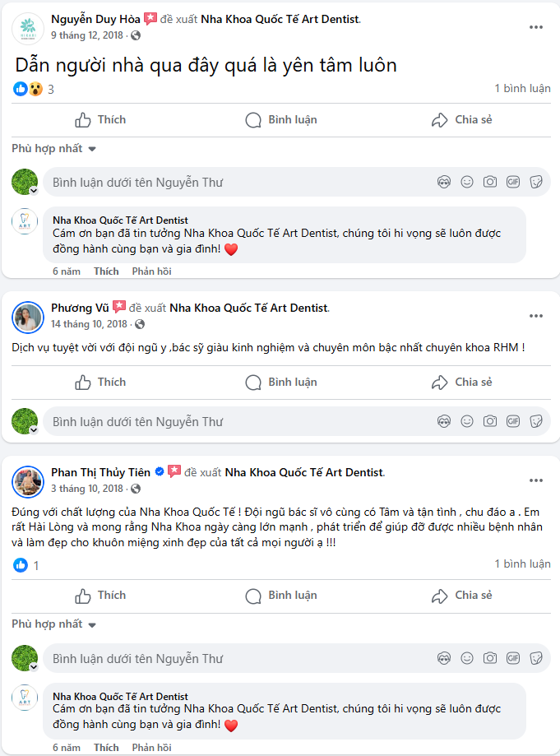Add GIF to comment on Thủy Tiên's post
This screenshot has height=756, width=560.
point(513,658)
